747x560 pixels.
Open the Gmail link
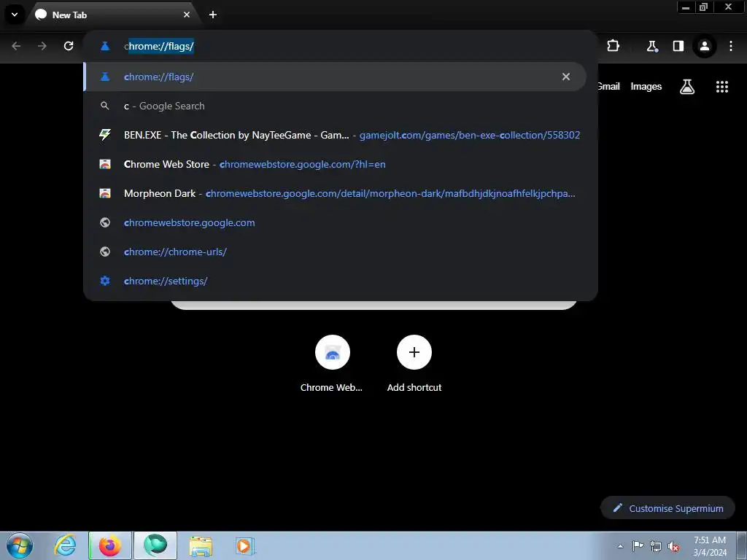608,86
